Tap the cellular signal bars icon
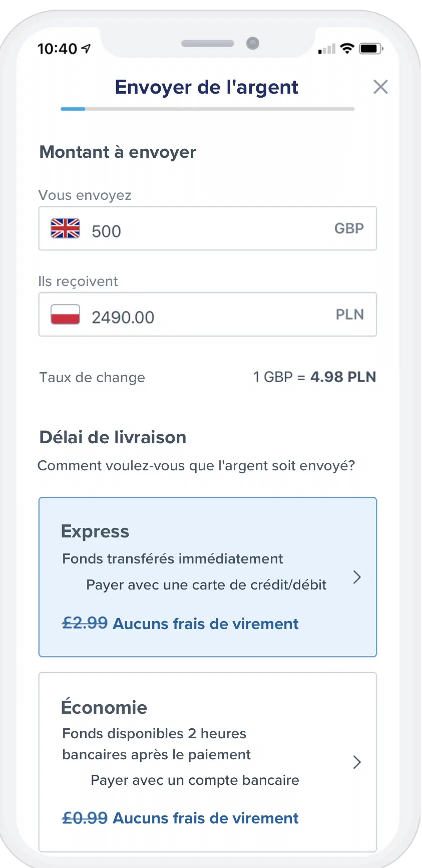422x868 pixels. 327,49
